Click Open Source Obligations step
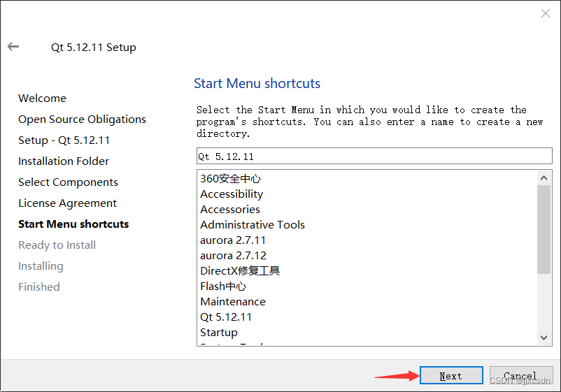Image resolution: width=561 pixels, height=392 pixels. point(83,119)
